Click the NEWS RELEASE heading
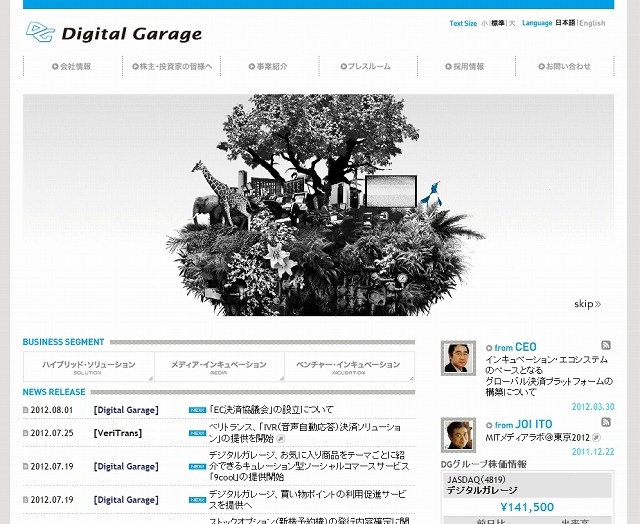This screenshot has height=524, width=640. (x=54, y=392)
